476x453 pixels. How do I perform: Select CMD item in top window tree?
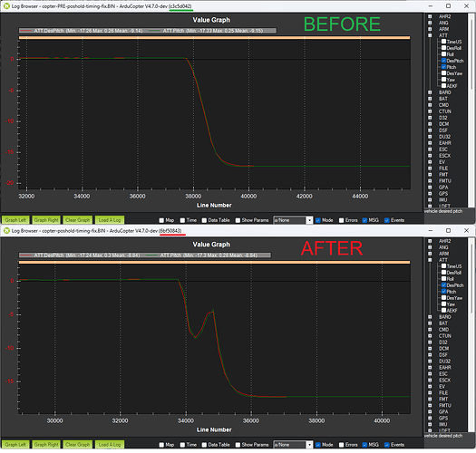pyautogui.click(x=443, y=105)
